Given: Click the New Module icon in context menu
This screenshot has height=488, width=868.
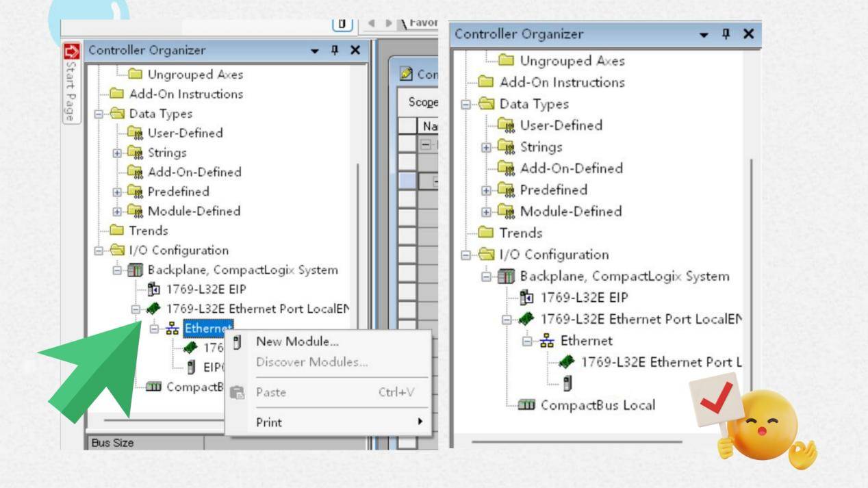Looking at the screenshot, I should pyautogui.click(x=237, y=341).
